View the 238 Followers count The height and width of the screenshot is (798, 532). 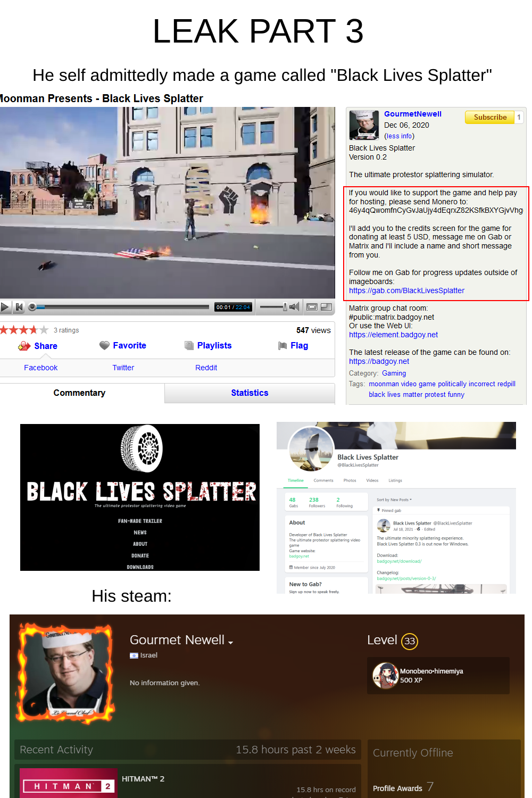pyautogui.click(x=317, y=503)
